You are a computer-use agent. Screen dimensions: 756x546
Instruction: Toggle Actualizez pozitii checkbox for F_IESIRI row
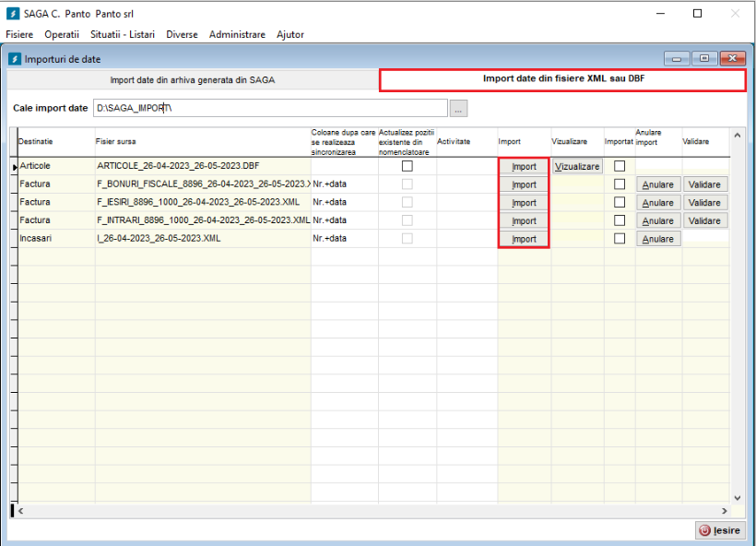408,202
